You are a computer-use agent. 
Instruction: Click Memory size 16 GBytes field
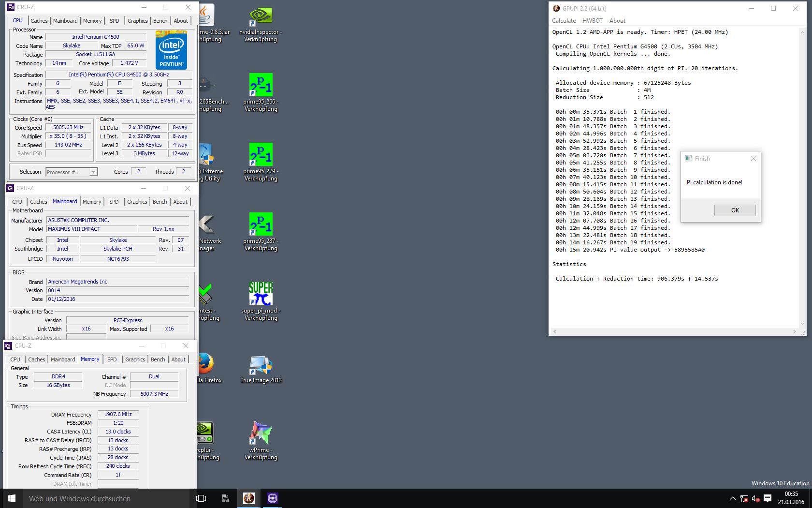click(58, 385)
